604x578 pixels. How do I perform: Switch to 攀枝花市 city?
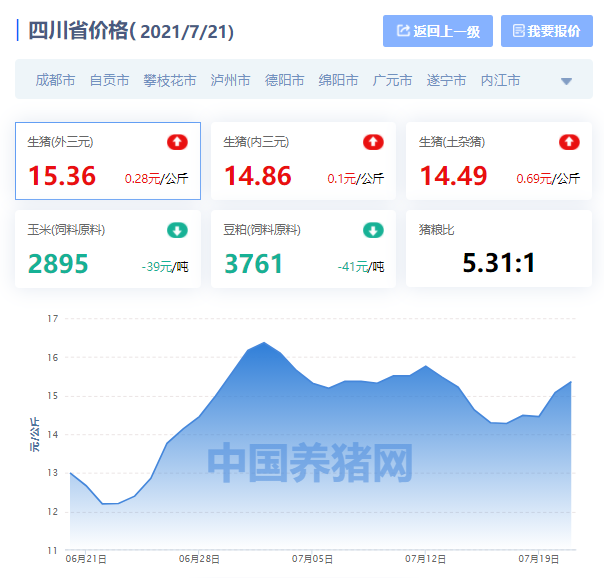point(170,80)
